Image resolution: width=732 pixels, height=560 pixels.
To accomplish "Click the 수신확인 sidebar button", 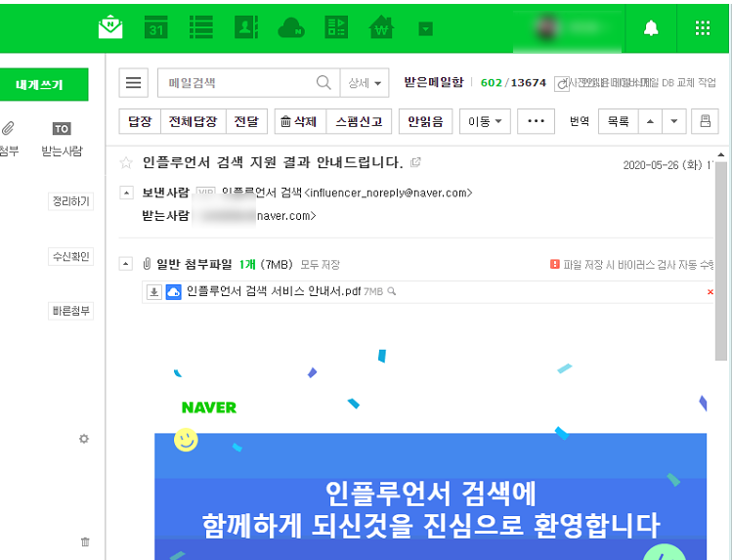I will (71, 256).
